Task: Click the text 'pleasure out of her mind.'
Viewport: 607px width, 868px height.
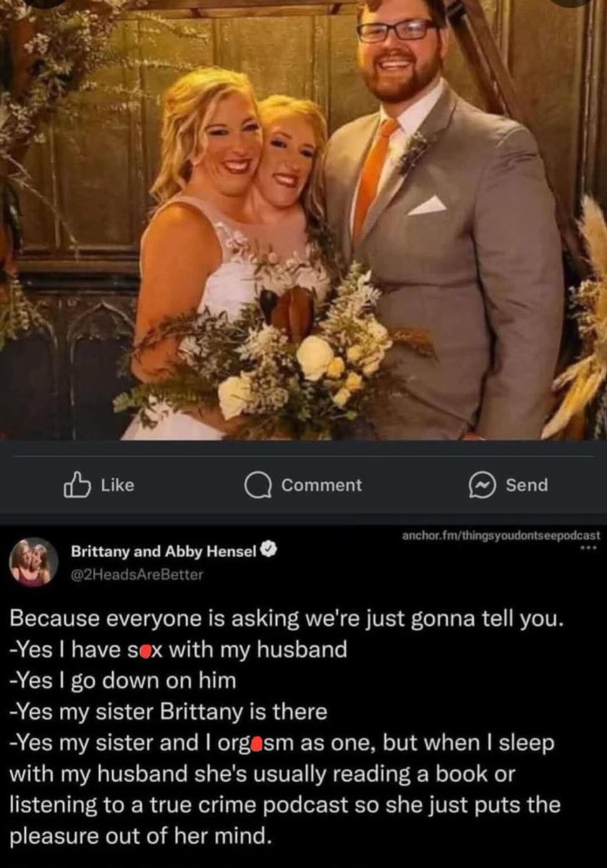Action: pyautogui.click(x=142, y=838)
